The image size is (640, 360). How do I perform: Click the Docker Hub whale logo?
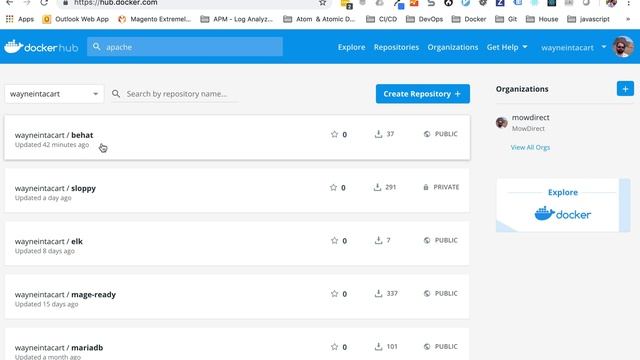(x=41, y=47)
